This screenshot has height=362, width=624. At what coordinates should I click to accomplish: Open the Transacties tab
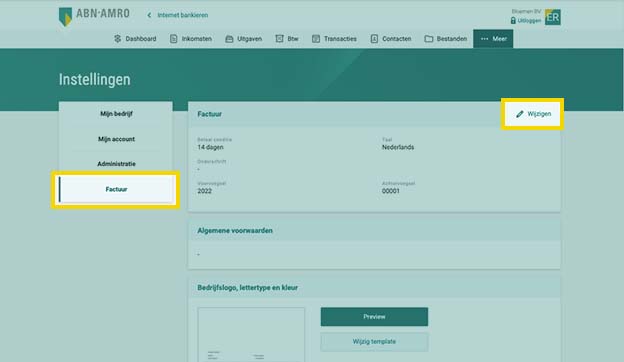coord(334,39)
